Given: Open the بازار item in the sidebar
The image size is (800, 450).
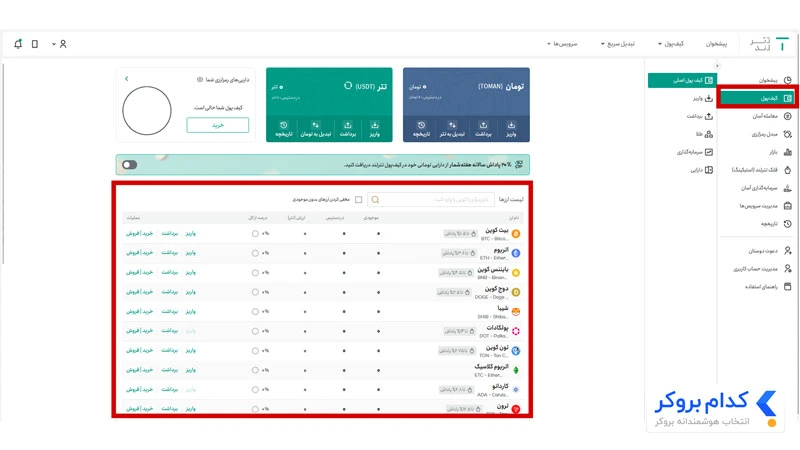Looking at the screenshot, I should pyautogui.click(x=780, y=152).
